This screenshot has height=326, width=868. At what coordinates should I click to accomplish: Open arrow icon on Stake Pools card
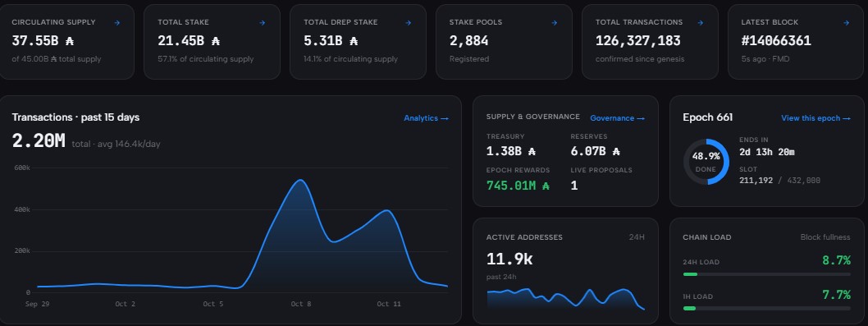tap(554, 23)
